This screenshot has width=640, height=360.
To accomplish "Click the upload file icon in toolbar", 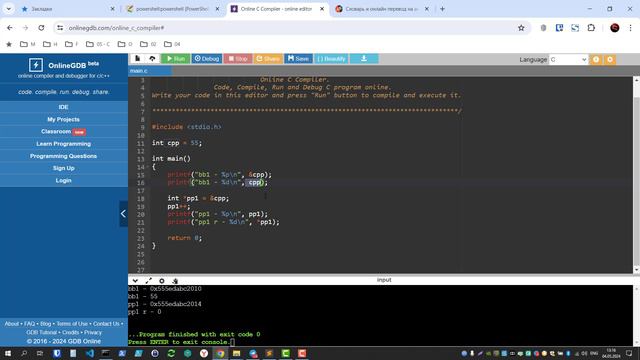I will [152, 59].
